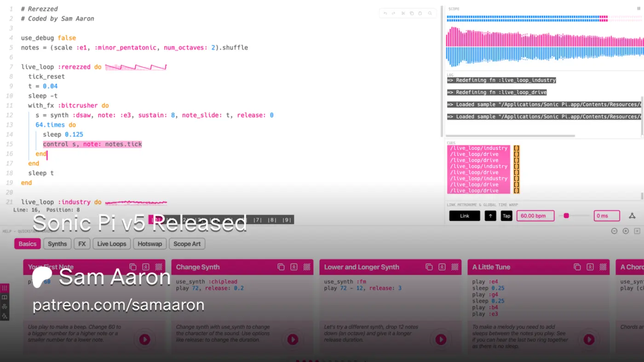Switch to the Basics tab
This screenshot has height=362, width=644.
click(28, 244)
